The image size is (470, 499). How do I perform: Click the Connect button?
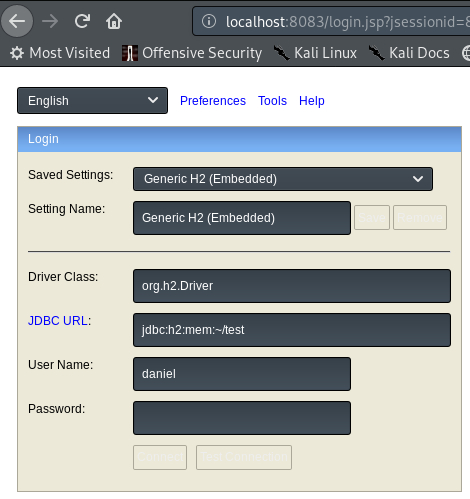160,457
